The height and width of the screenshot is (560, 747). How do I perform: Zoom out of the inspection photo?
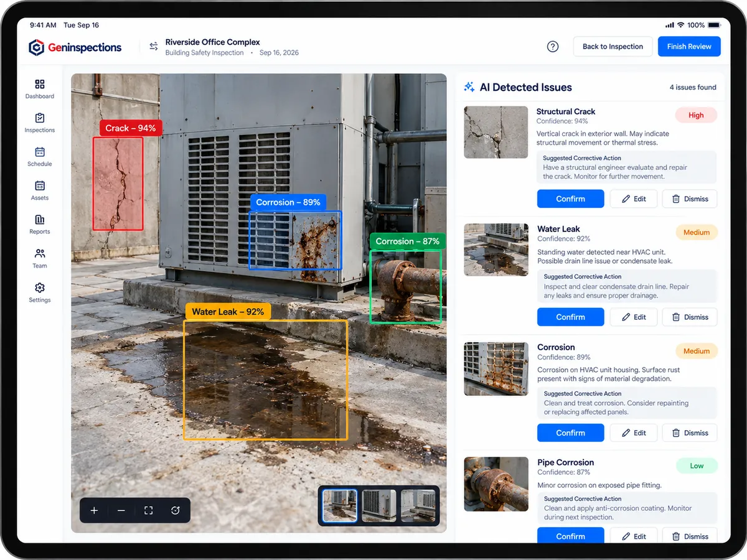click(121, 510)
